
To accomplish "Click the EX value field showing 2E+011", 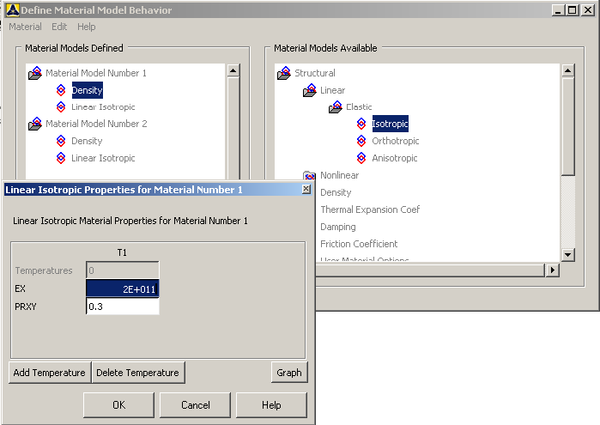I will pos(122,289).
